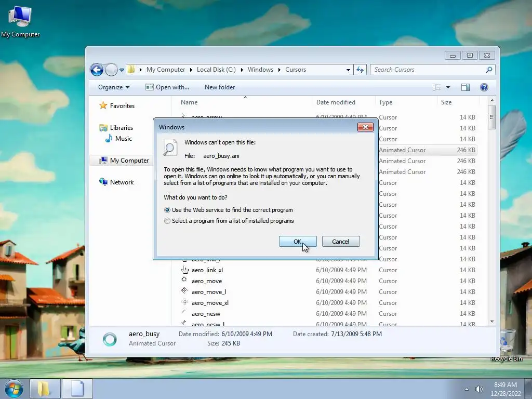
Task: Click the aero_move_l cursor icon
Action: point(184,290)
